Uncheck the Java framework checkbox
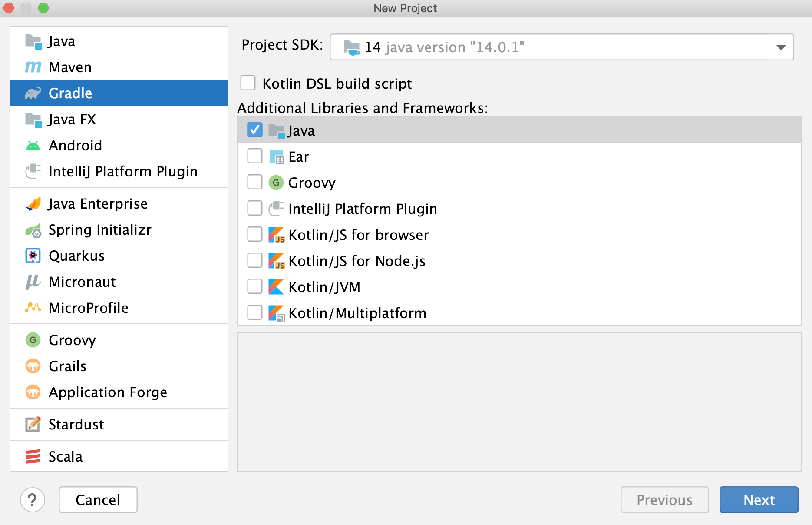This screenshot has height=525, width=812. coord(255,130)
